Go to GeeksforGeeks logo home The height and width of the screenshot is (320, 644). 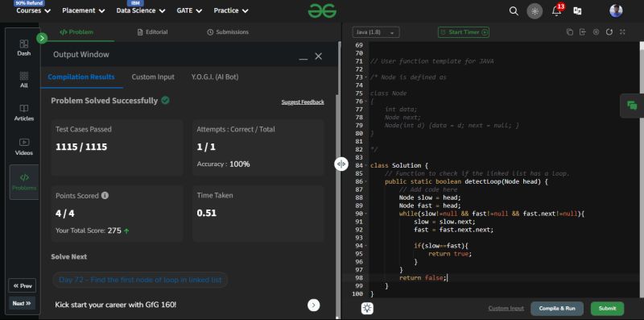pos(323,11)
